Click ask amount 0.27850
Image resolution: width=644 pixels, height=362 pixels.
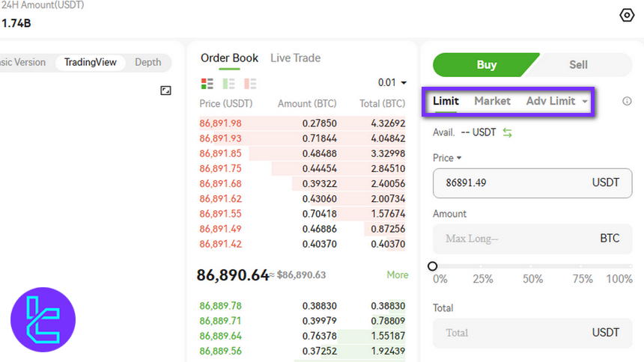point(320,123)
